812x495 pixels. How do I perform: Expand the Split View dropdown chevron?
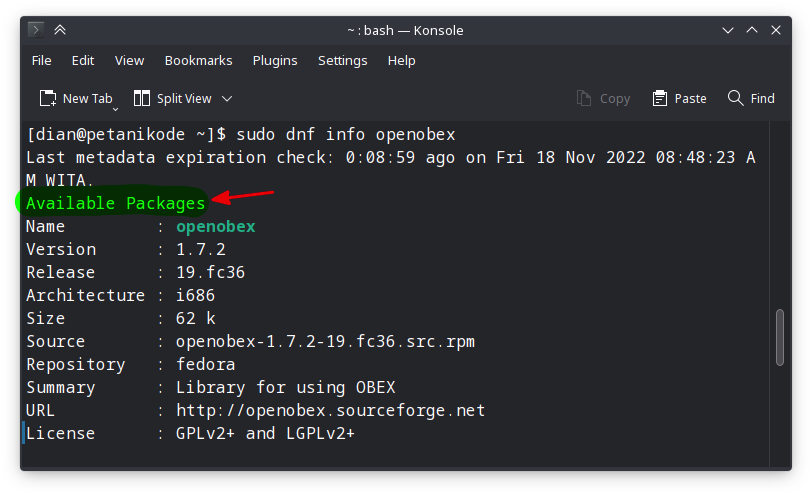click(x=227, y=98)
